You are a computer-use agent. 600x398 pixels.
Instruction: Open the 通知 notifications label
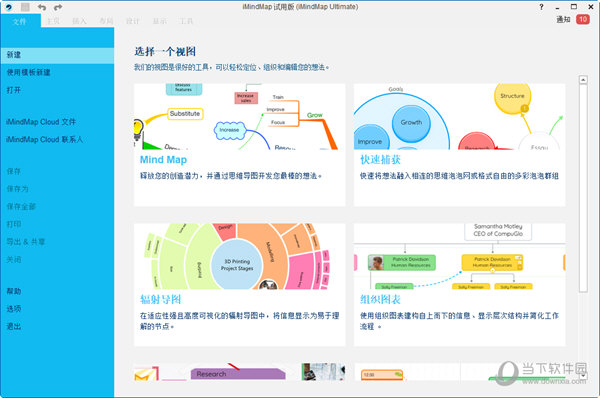(x=563, y=19)
